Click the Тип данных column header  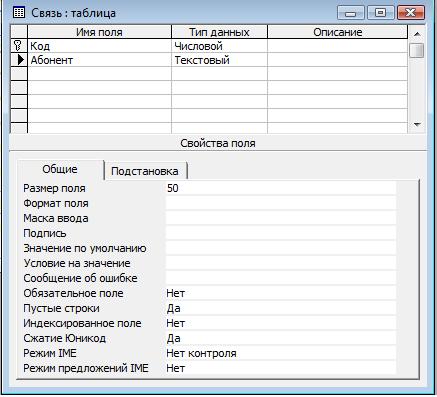[219, 32]
